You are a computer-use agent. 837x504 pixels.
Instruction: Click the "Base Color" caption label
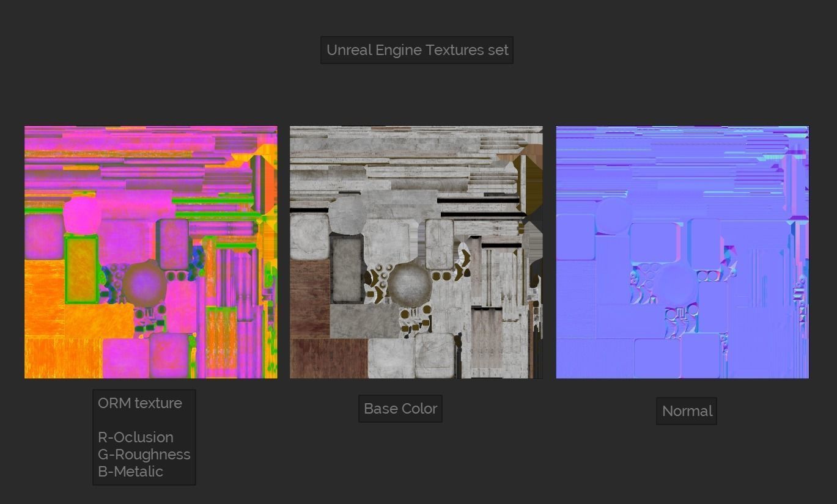(x=400, y=409)
